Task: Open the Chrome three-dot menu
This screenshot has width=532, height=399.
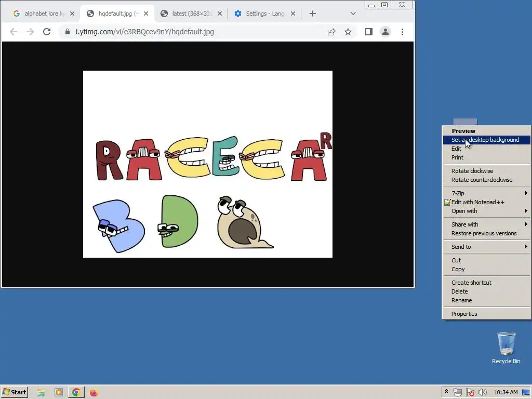Action: (x=403, y=32)
